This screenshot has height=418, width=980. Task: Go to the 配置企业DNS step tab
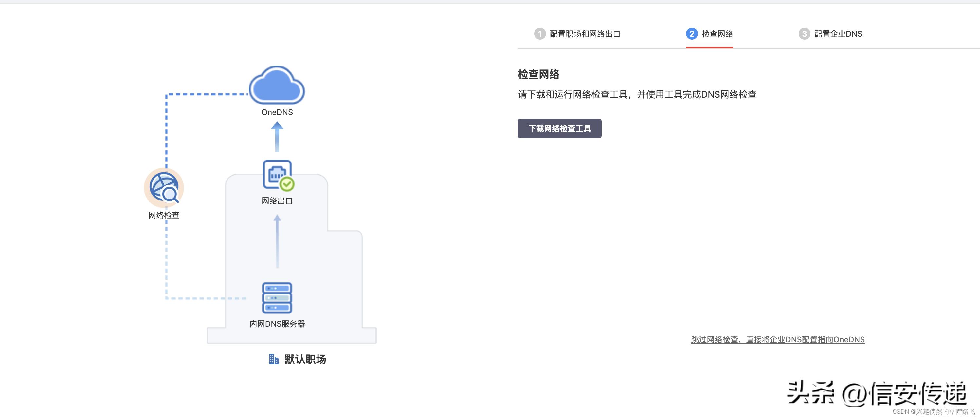pyautogui.click(x=830, y=34)
